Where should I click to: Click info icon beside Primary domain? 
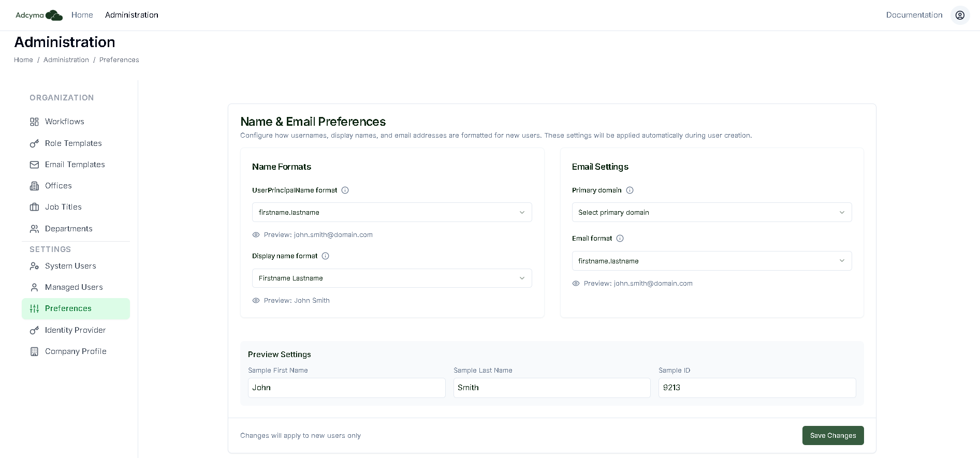[x=630, y=190]
